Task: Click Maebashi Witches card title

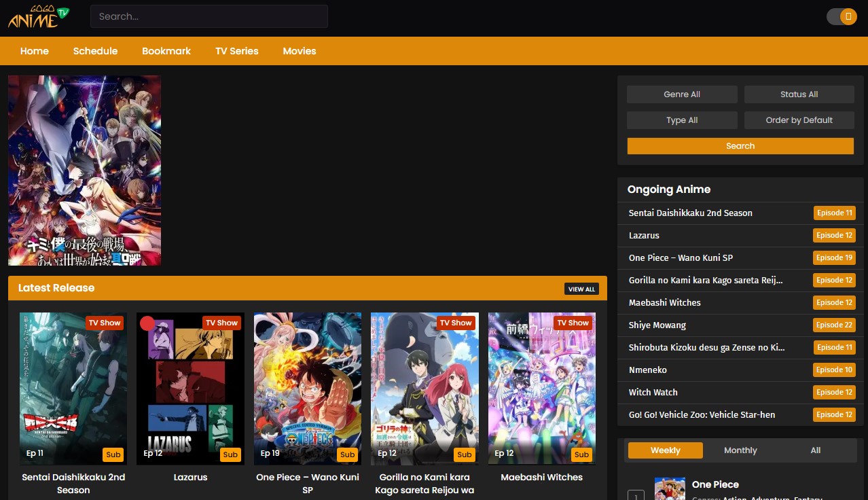Action: pos(542,477)
